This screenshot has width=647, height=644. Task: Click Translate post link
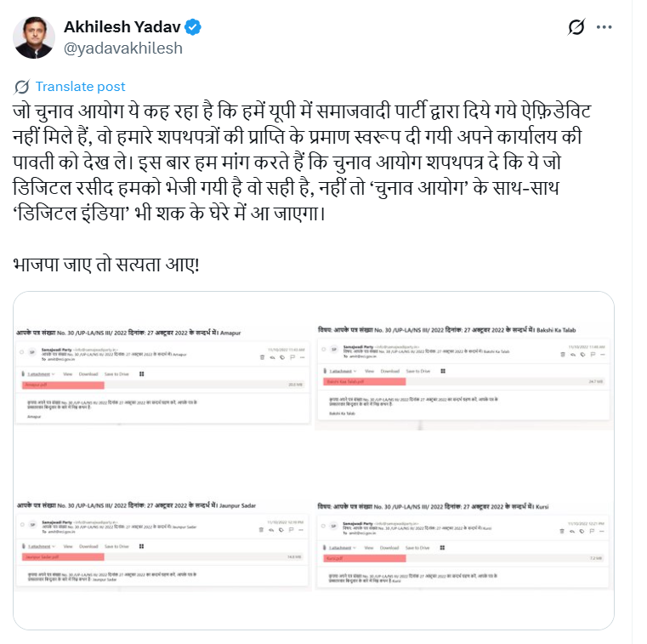80,87
